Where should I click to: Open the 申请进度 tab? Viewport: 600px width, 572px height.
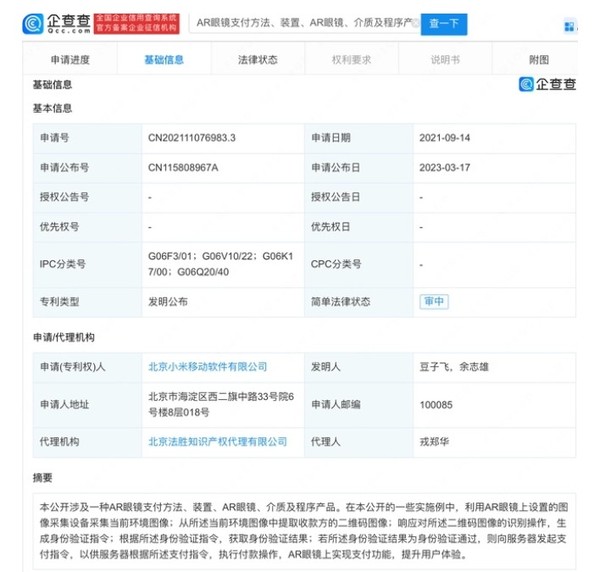click(x=70, y=60)
